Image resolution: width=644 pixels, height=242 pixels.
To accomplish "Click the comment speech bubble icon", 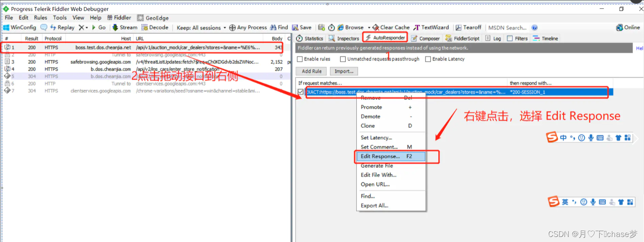I will pos(44,27).
